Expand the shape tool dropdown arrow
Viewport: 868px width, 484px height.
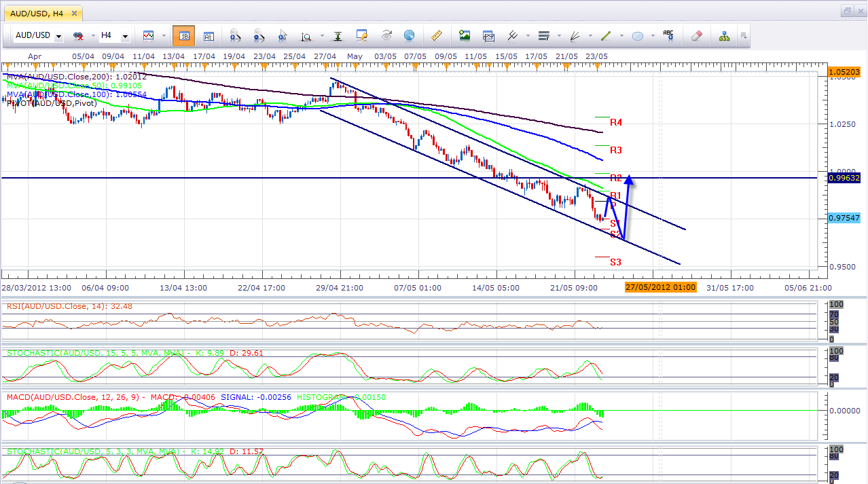[x=653, y=36]
